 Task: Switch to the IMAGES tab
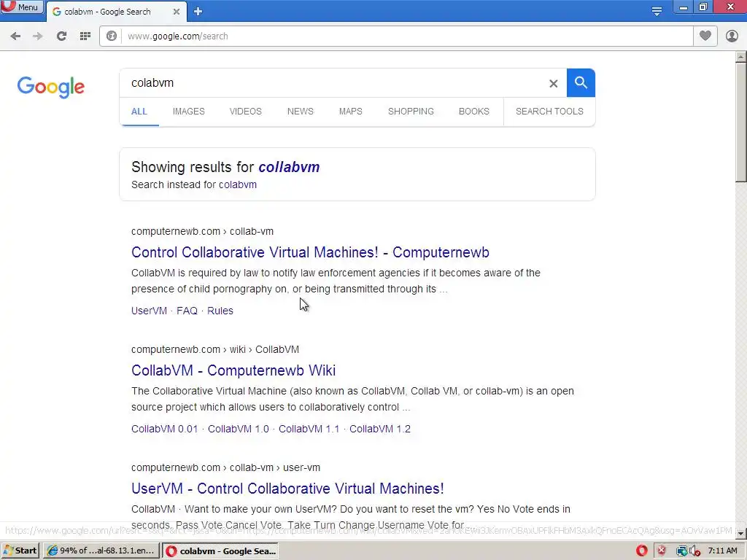pos(189,112)
